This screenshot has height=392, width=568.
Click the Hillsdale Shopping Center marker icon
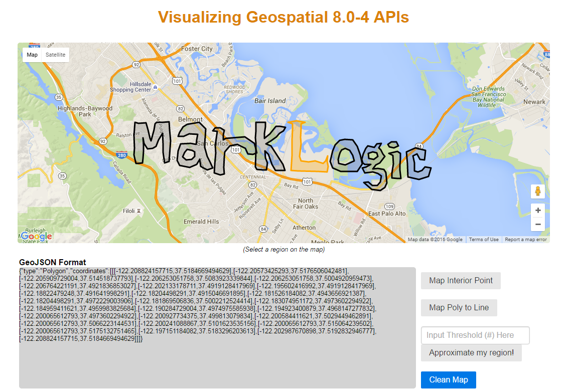(x=156, y=87)
